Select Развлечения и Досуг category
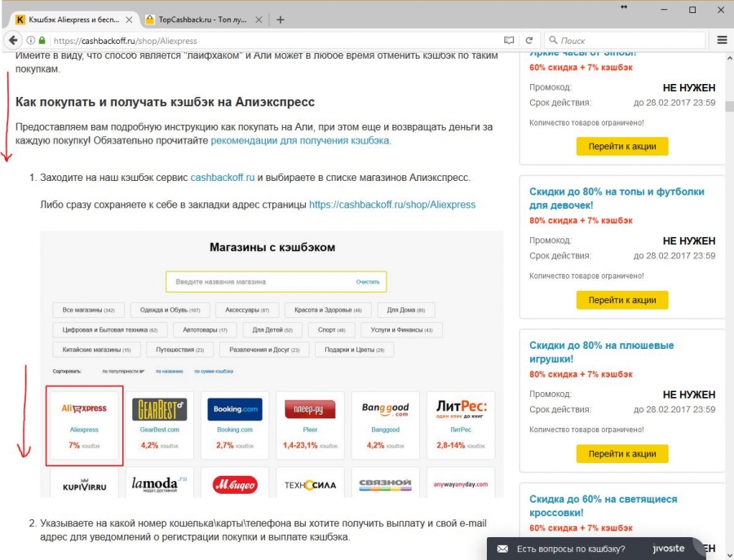This screenshot has height=560, width=734. pos(264,350)
